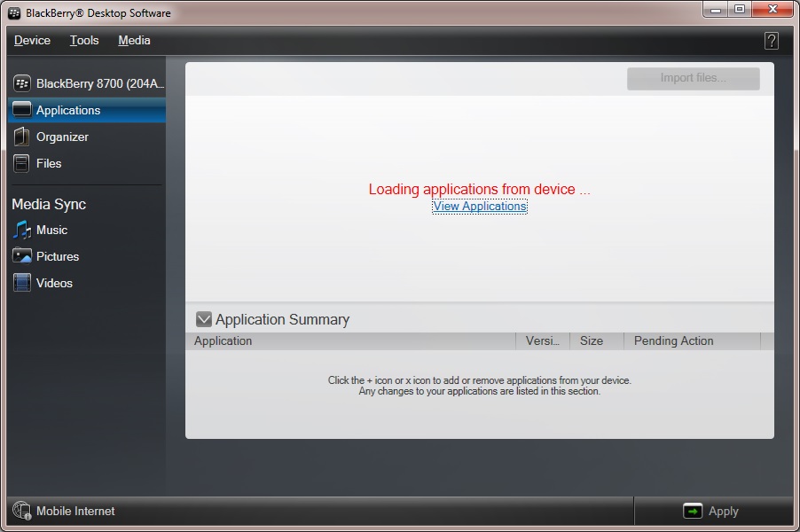
Task: Open the Files section icon
Action: coord(22,163)
